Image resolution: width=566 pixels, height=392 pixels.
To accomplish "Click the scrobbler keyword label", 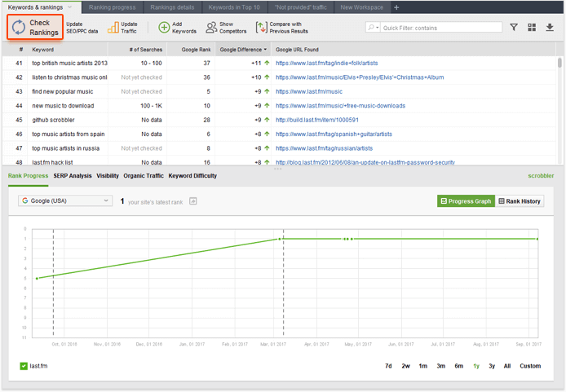I will pos(541,175).
